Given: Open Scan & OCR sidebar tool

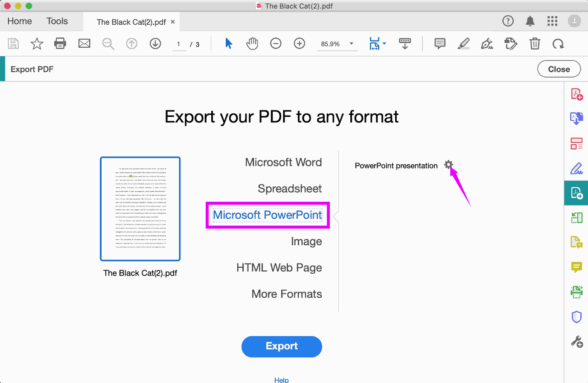Looking at the screenshot, I should (576, 292).
